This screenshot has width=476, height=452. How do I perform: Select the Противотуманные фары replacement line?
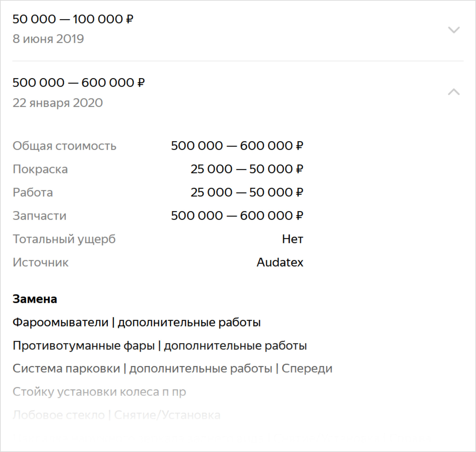coord(160,346)
